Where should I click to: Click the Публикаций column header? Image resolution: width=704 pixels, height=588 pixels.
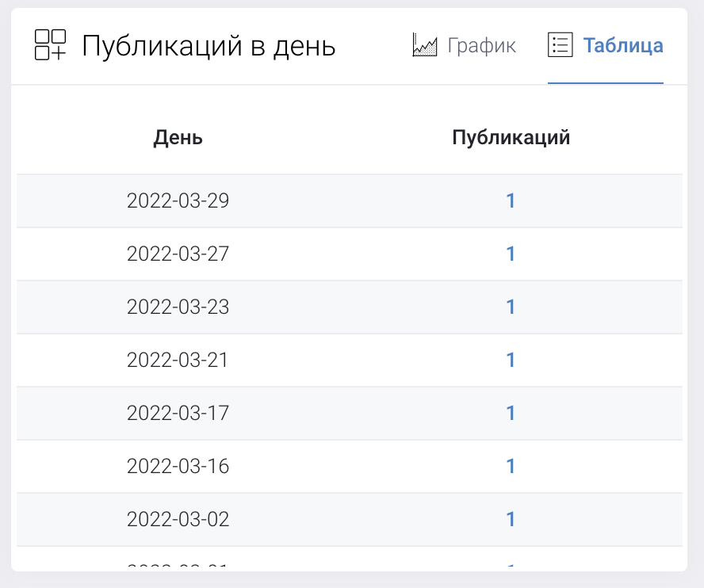coord(511,138)
